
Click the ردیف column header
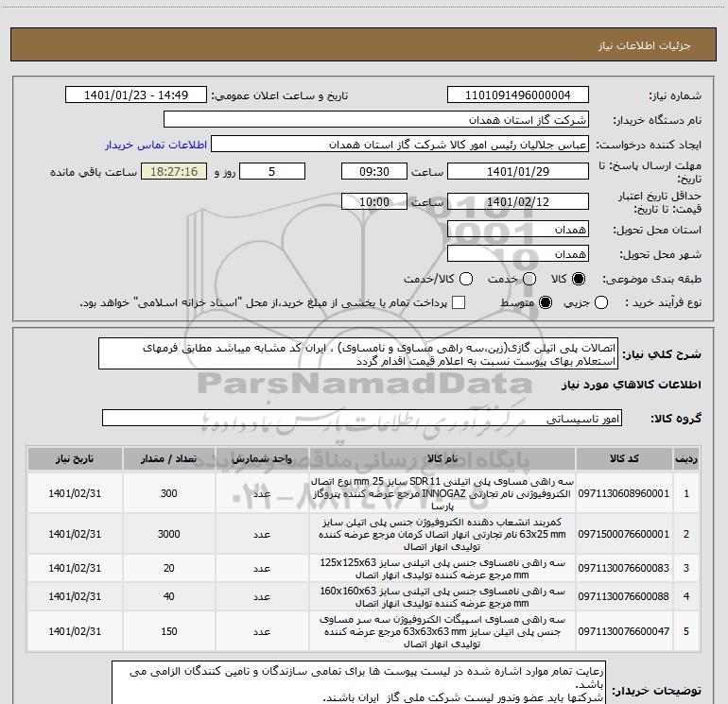point(686,458)
